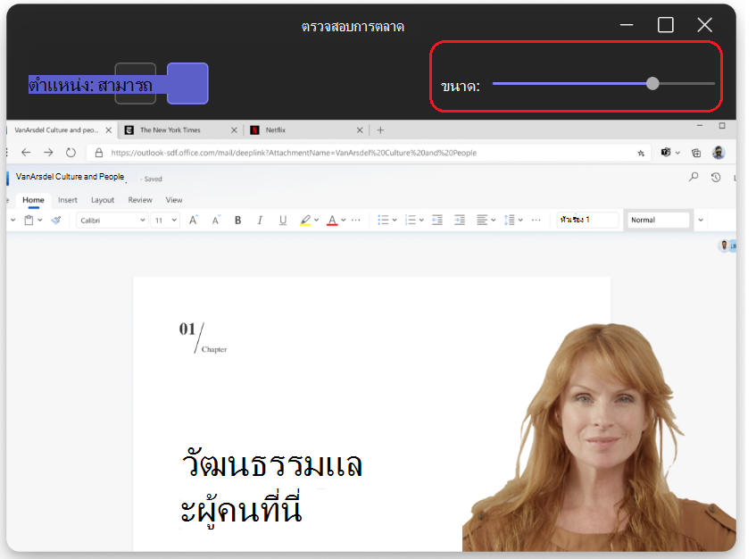Screen dimensions: 756x559
Task: Open more paragraph options ellipsis
Action: 536,221
